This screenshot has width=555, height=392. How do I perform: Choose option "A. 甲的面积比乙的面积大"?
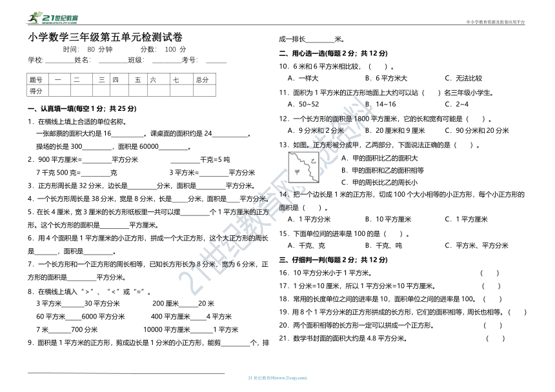380,159
